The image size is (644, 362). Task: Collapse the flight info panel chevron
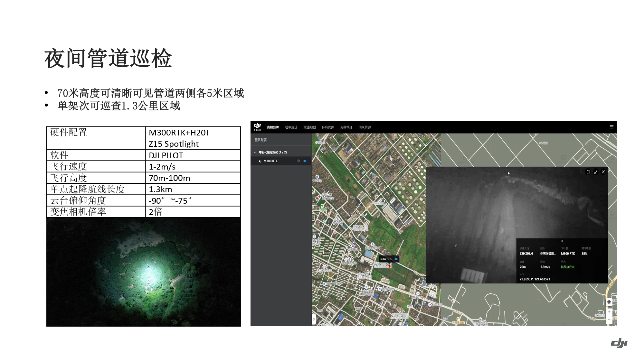pos(562,241)
